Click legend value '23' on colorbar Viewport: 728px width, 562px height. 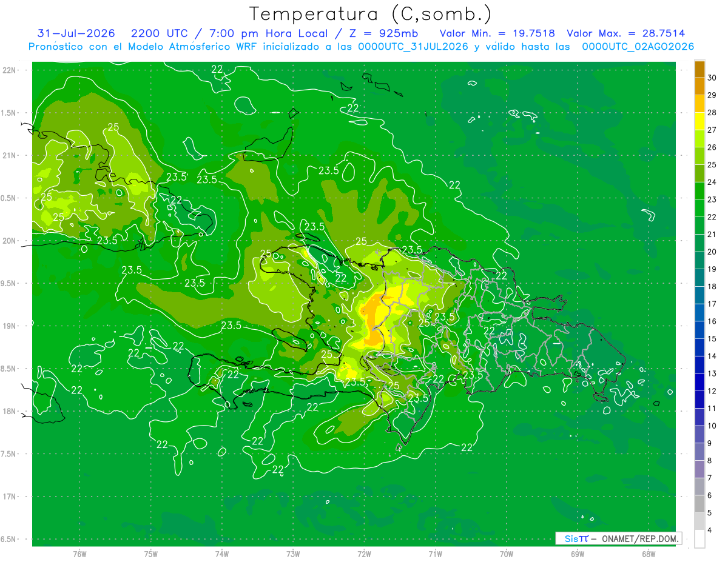[x=712, y=199]
